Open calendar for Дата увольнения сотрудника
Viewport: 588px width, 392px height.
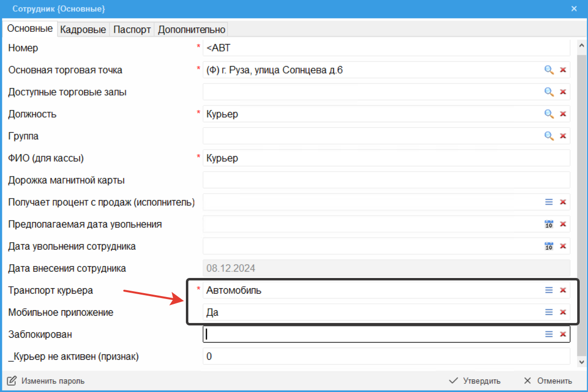[549, 246]
